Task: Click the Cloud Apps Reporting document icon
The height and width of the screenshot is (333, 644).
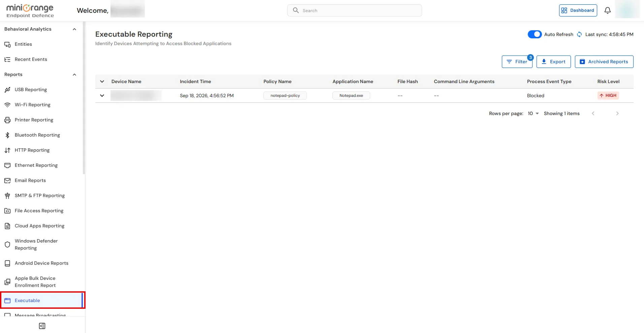Action: [7, 226]
